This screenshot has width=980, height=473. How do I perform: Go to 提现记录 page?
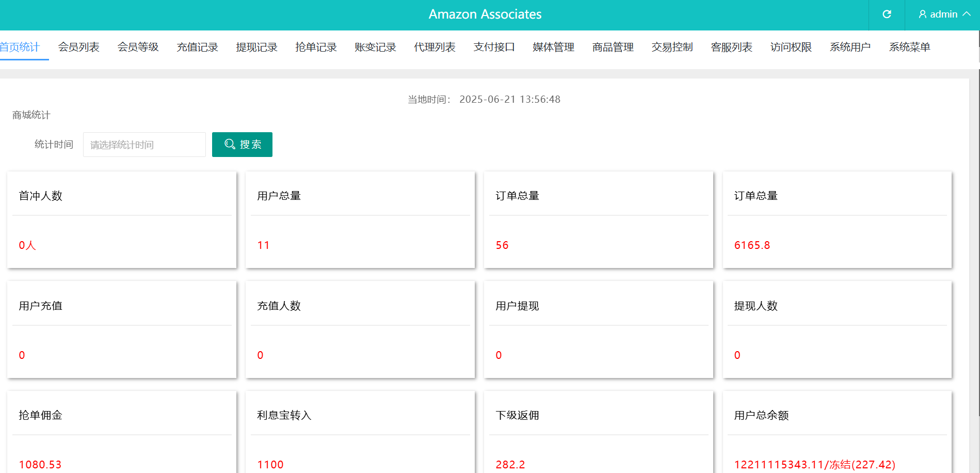click(x=256, y=47)
